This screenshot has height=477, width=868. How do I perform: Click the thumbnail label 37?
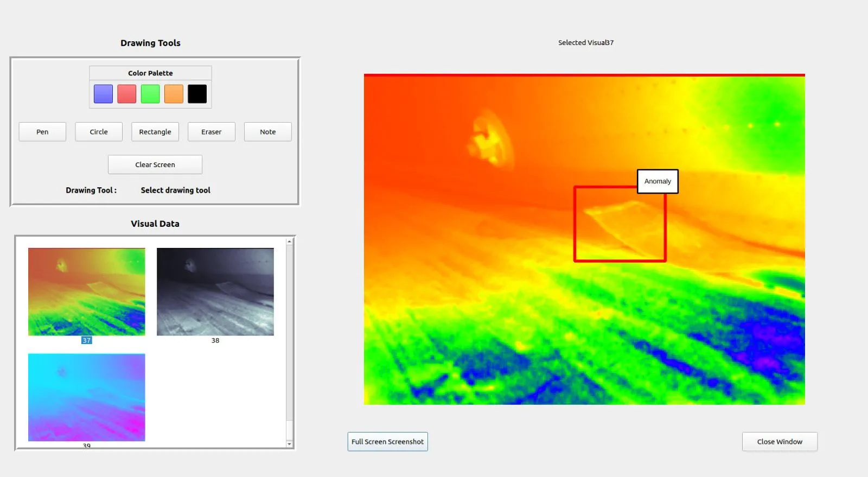pyautogui.click(x=87, y=340)
